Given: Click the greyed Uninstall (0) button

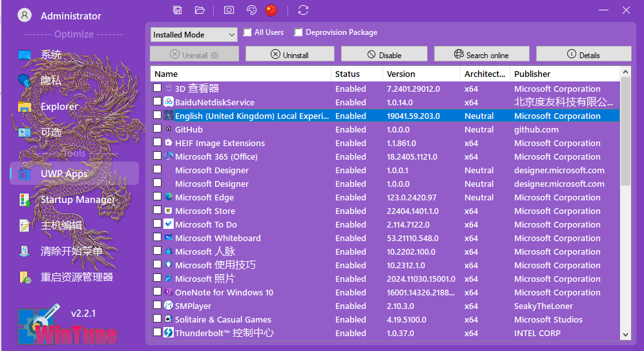Looking at the screenshot, I should coord(194,54).
